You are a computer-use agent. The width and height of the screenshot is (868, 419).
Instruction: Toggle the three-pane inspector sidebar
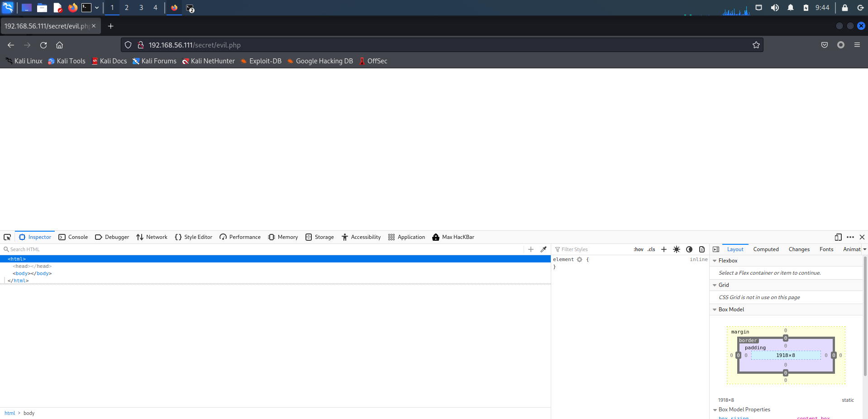pos(716,249)
